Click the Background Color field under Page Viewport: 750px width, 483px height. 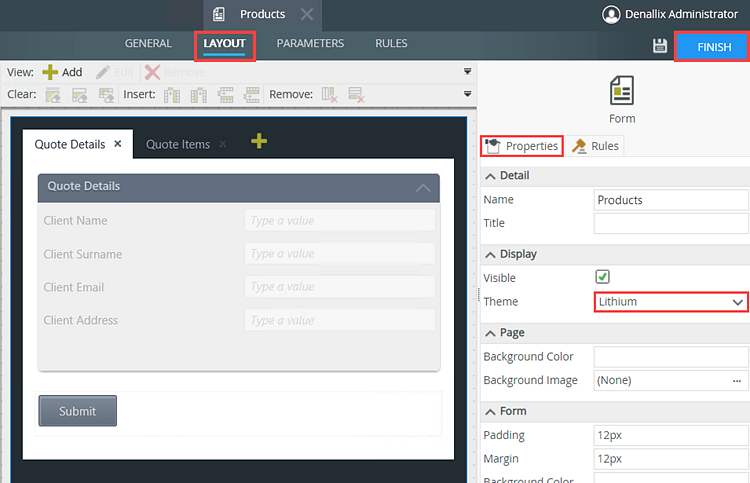(670, 357)
